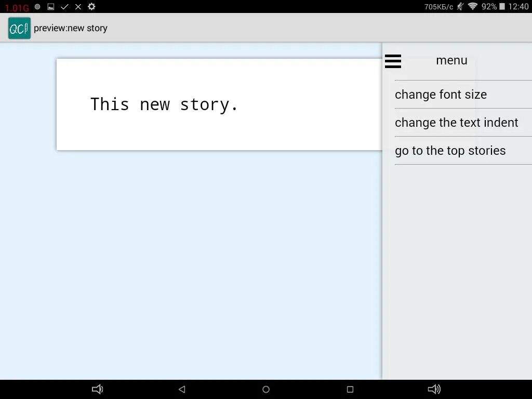Open recent apps square button

click(x=350, y=389)
